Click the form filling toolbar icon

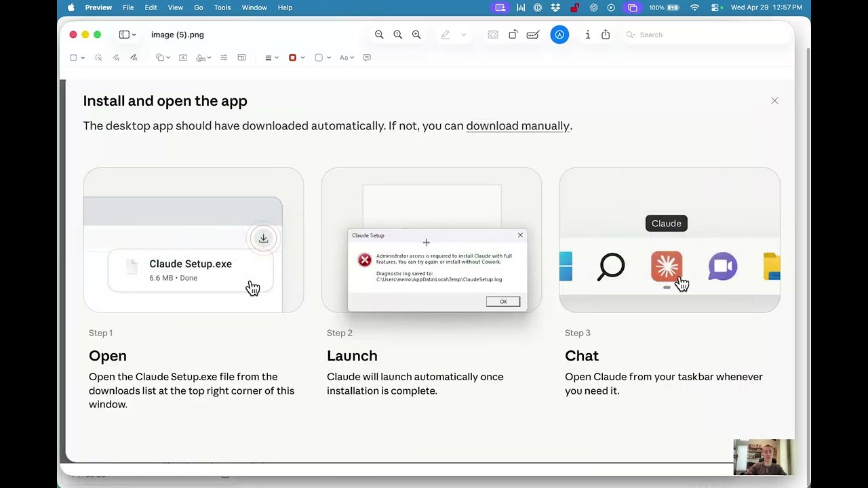(x=533, y=35)
